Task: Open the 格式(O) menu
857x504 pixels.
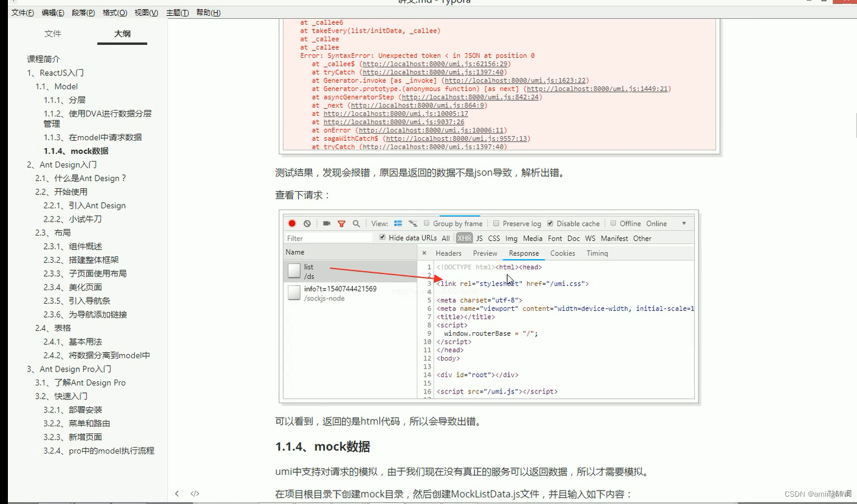Action: coord(115,13)
